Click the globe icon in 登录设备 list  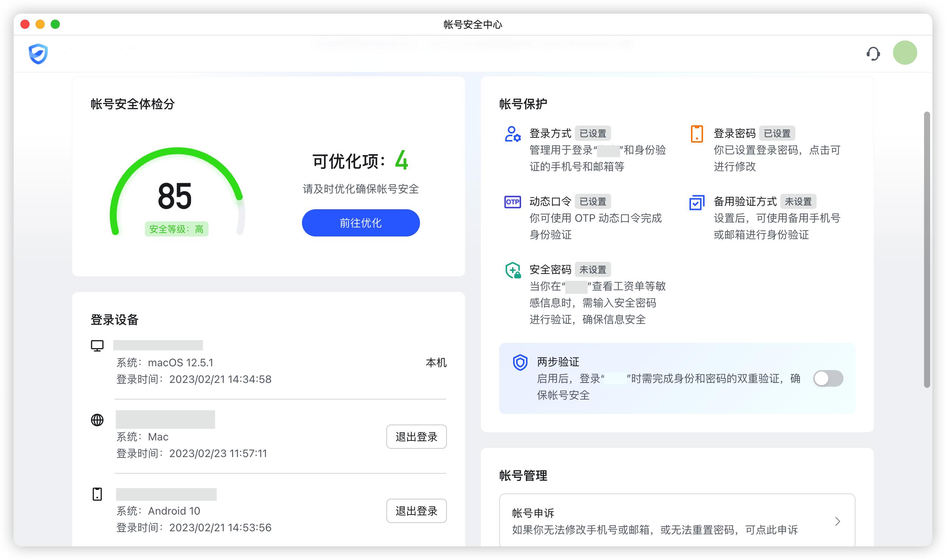click(98, 419)
